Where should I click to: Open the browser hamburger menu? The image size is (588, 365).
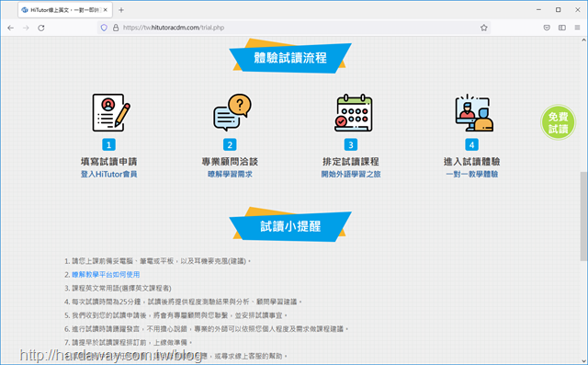pyautogui.click(x=577, y=28)
